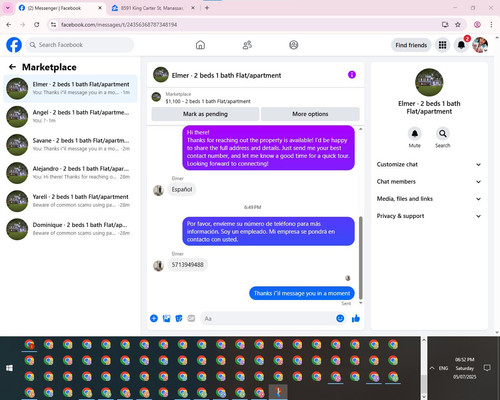500x400 pixels.
Task: Open Yareli conversation in the list
Action: click(x=70, y=201)
